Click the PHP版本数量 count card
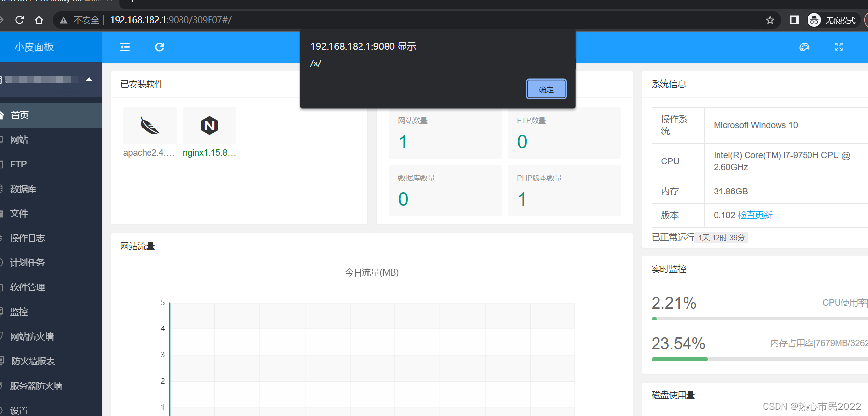868x416 pixels. pyautogui.click(x=564, y=191)
